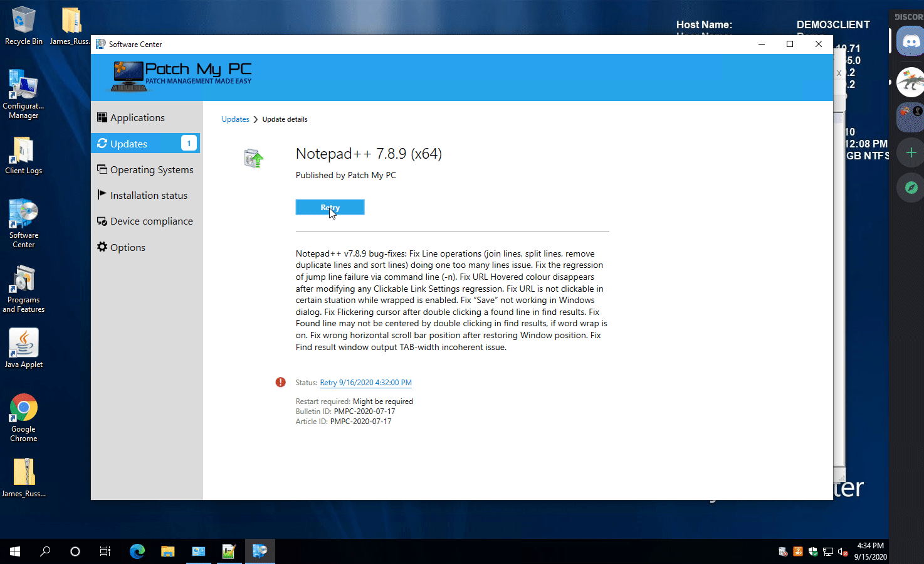Screen dimensions: 924x564
Task: Click the blue Retry button
Action: click(330, 207)
